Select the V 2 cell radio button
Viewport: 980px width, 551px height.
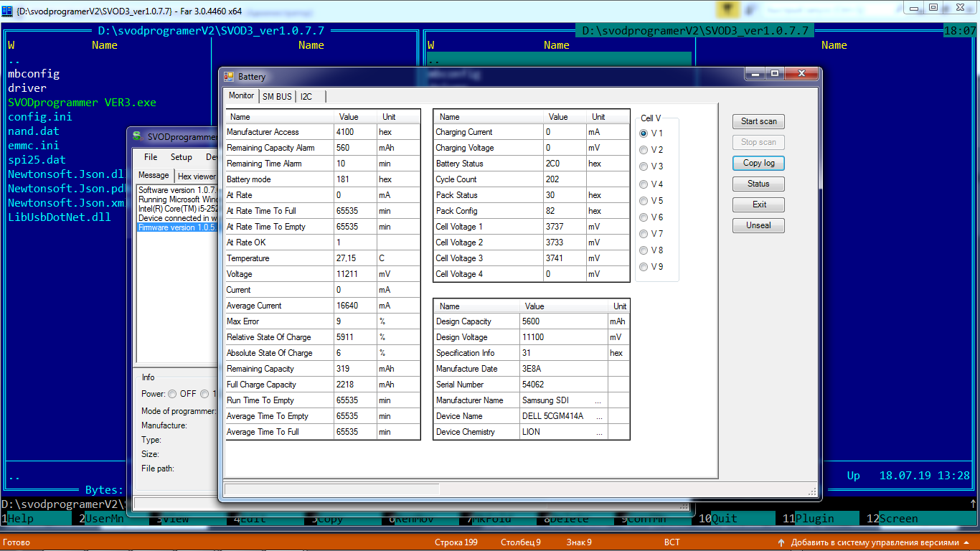point(644,150)
